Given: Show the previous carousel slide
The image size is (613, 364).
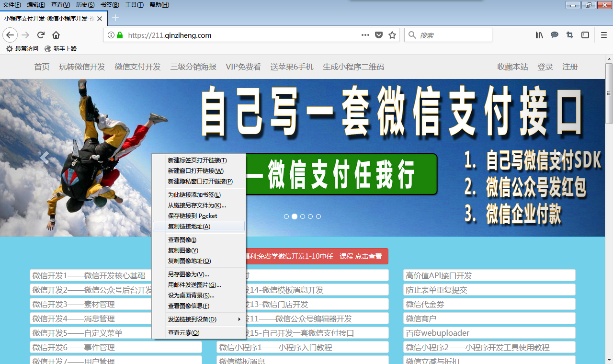Looking at the screenshot, I should [45, 158].
